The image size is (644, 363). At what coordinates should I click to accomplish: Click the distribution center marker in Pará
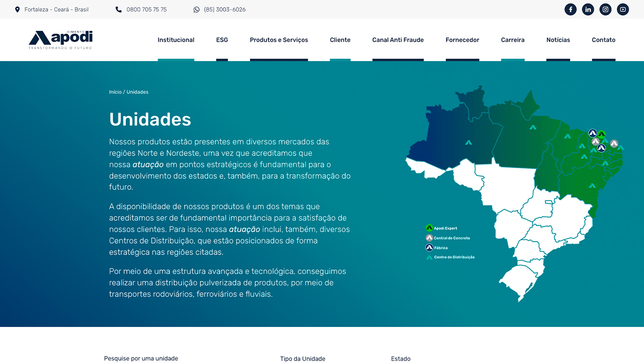coord(533,127)
